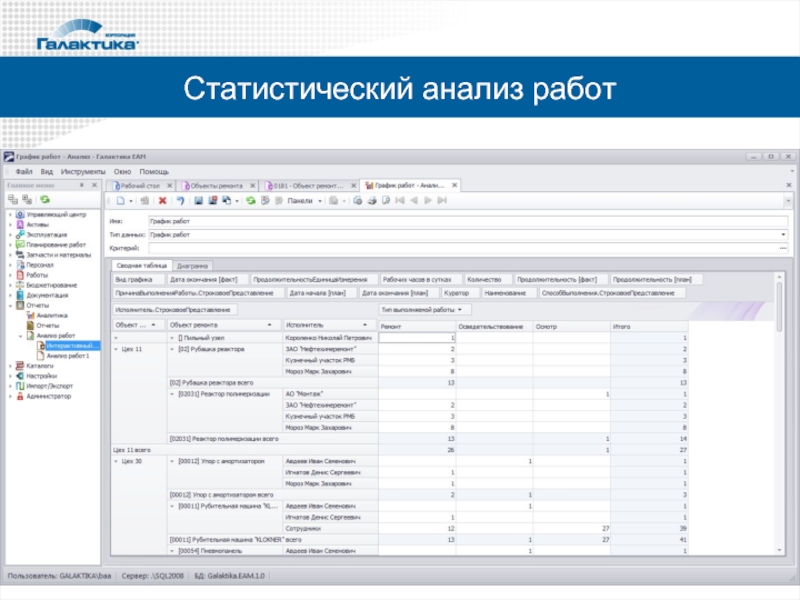Select Каталоги tree node

(40, 366)
